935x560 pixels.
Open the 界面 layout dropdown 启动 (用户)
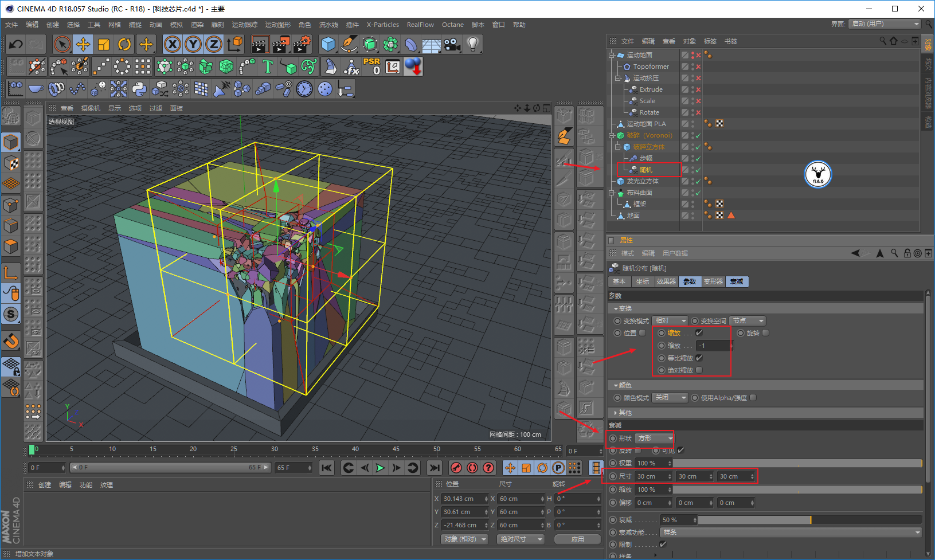[x=885, y=24]
